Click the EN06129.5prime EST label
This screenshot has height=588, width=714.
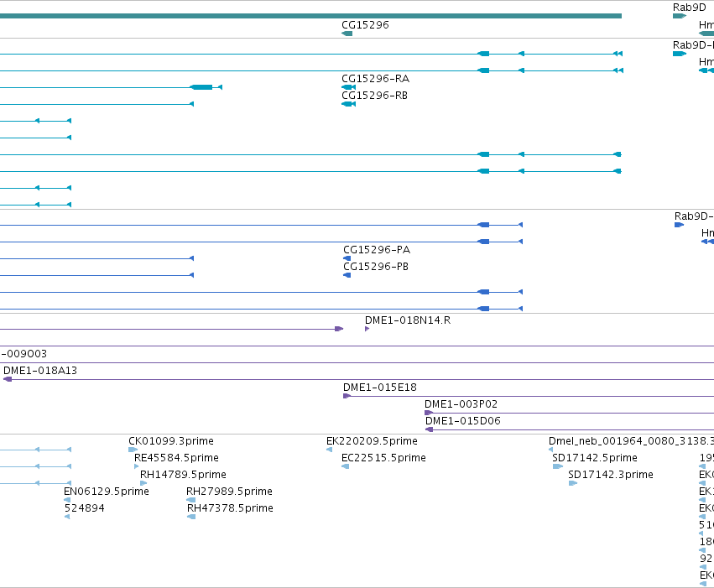(106, 492)
